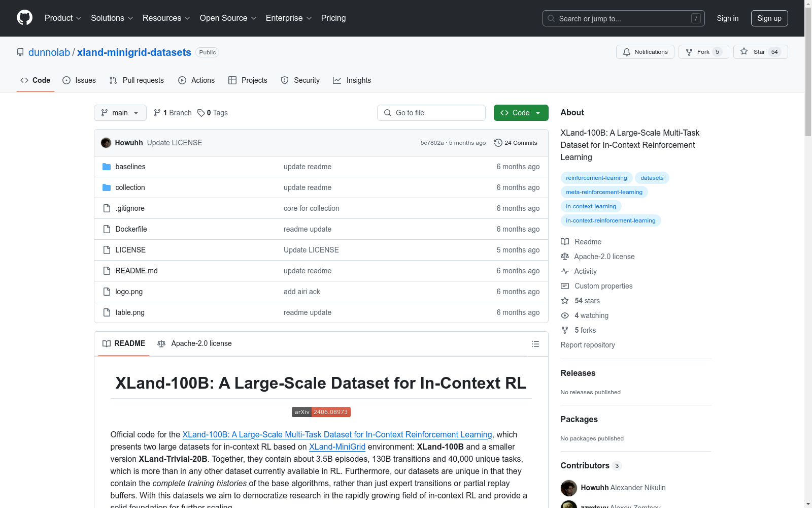Select the README tab
Screen dimensions: 812x508
124,344
